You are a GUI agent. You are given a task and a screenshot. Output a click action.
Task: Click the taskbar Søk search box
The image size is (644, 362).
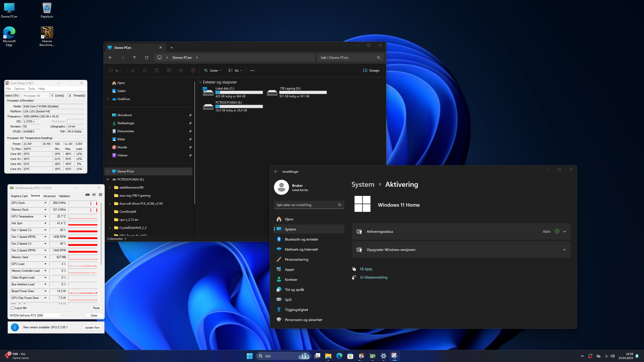(x=283, y=356)
